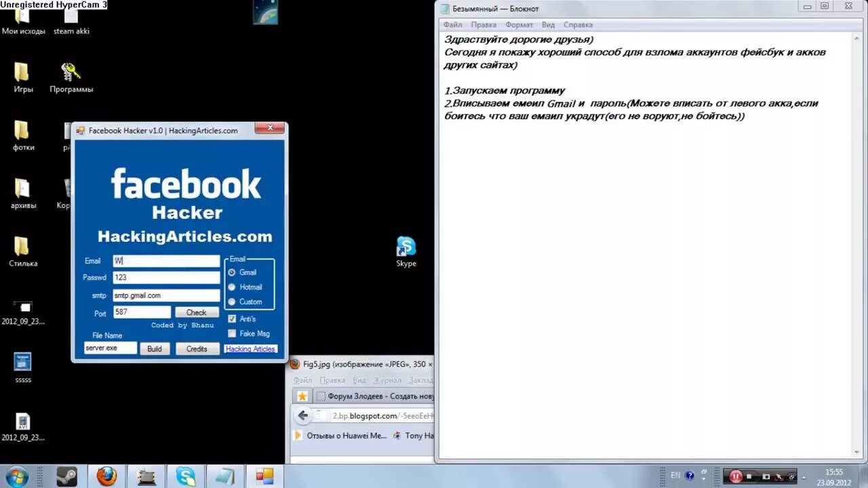Click the smtp field with smtp.gmail.com
The width and height of the screenshot is (868, 488).
(x=166, y=296)
